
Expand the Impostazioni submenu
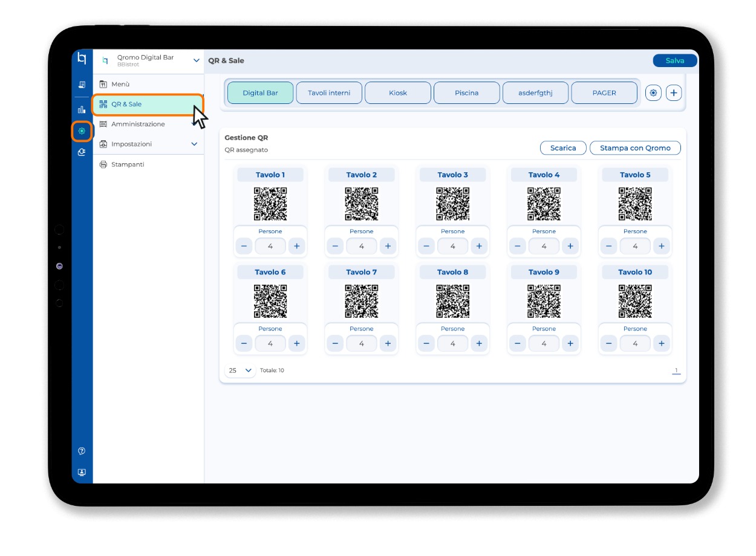coord(194,144)
